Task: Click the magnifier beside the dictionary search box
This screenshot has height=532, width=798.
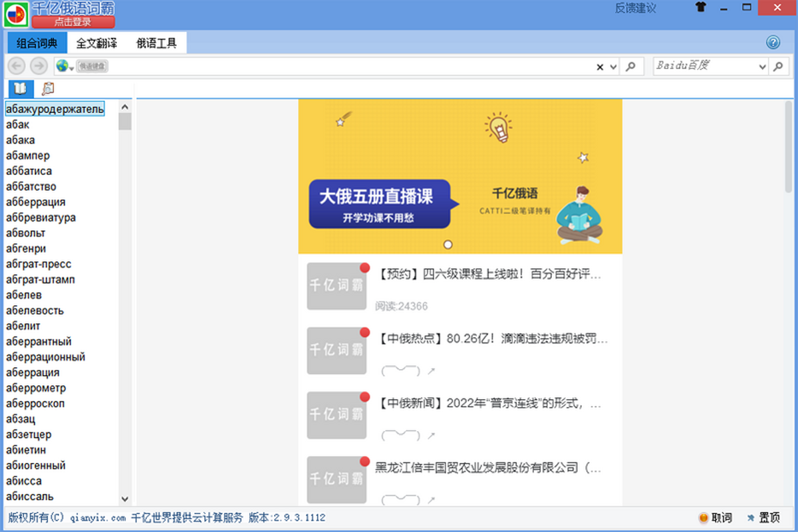Action: (630, 66)
